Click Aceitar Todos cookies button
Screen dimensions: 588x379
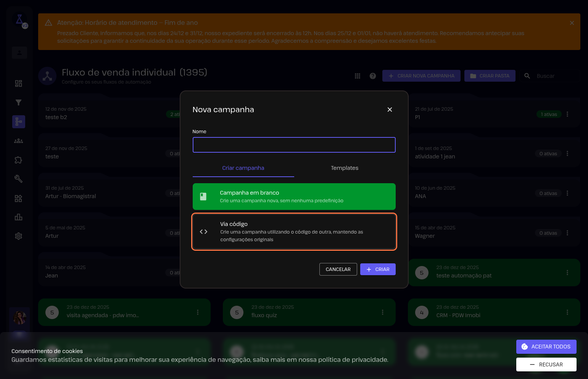tap(546, 347)
